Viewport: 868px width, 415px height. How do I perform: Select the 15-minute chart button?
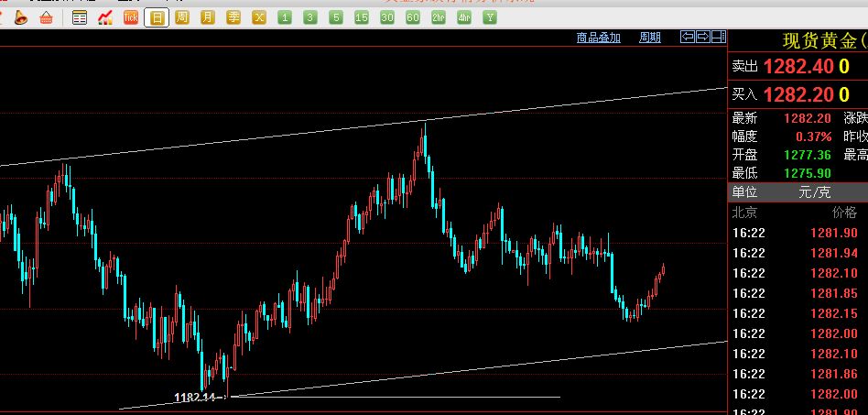[x=362, y=17]
